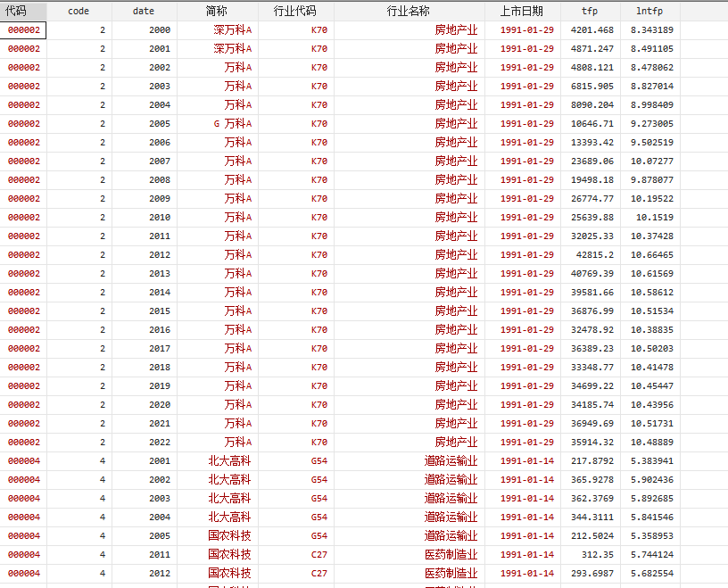Click the date cell showing 2022
The width and height of the screenshot is (728, 588).
[x=160, y=443]
